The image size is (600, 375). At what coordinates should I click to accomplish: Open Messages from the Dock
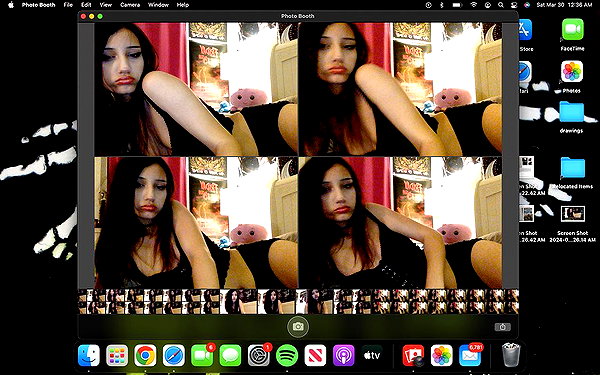tap(230, 355)
